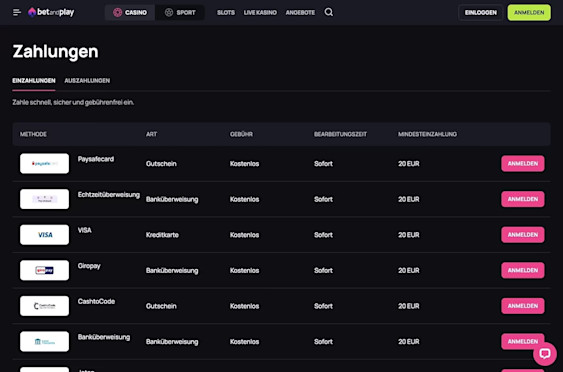Click the Banküberweisung logo thumbnail
The height and width of the screenshot is (372, 563).
click(45, 341)
